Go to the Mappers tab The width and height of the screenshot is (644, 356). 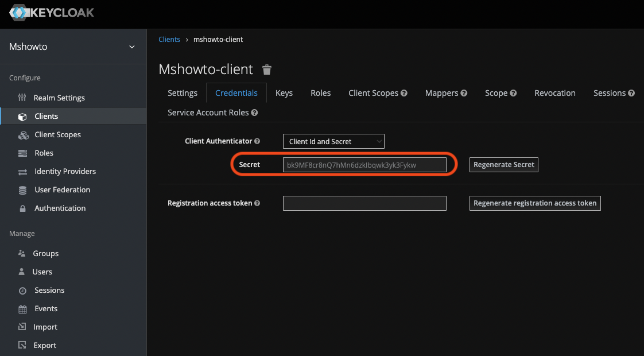tap(441, 93)
